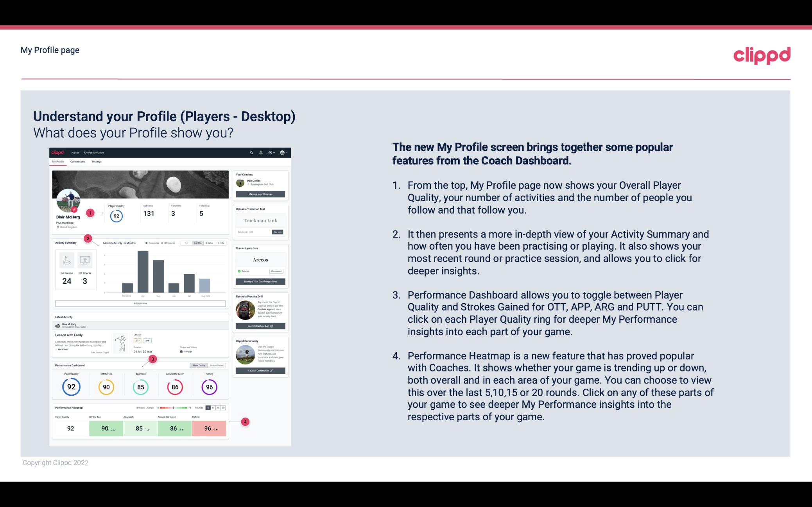Toggle the 10-round Performance Heatmap filter

point(215,408)
